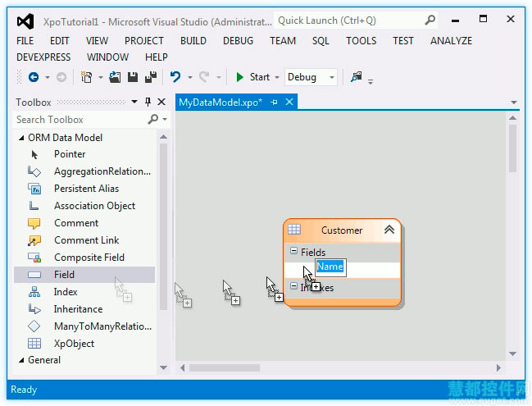
Task: Click the Redo toolbar icon
Action: coord(204,77)
